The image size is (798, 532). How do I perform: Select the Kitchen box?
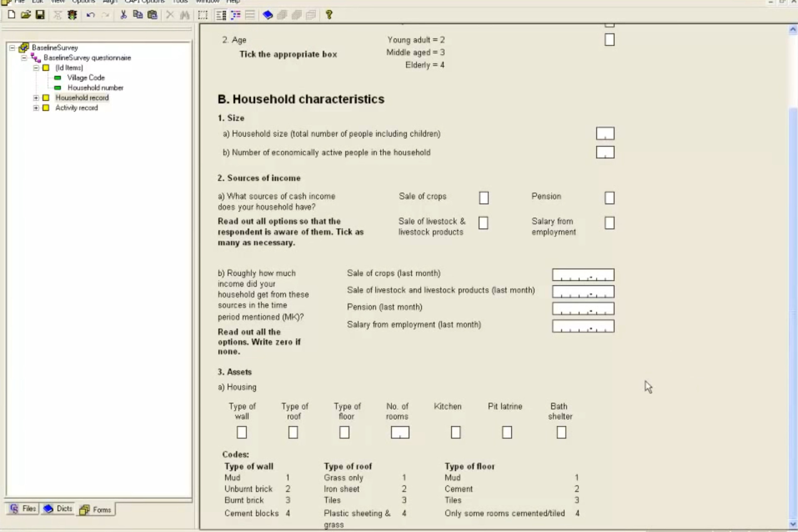(x=456, y=432)
